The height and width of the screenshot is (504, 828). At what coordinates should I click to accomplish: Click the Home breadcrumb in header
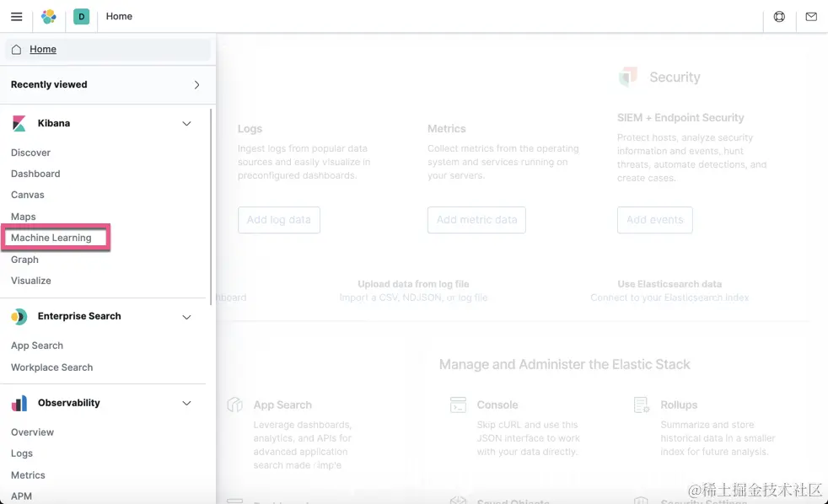[x=119, y=16]
